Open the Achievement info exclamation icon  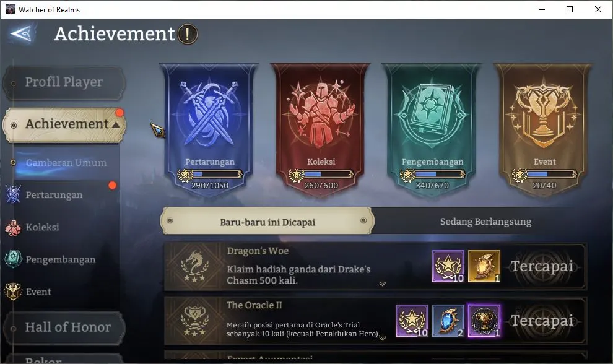188,34
